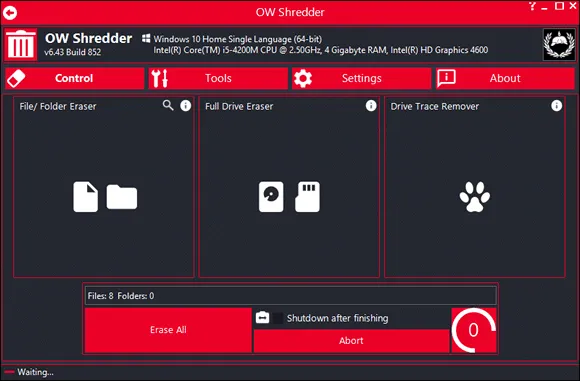Image resolution: width=580 pixels, height=381 pixels.
Task: Click the back arrow icon in title bar
Action: point(10,13)
